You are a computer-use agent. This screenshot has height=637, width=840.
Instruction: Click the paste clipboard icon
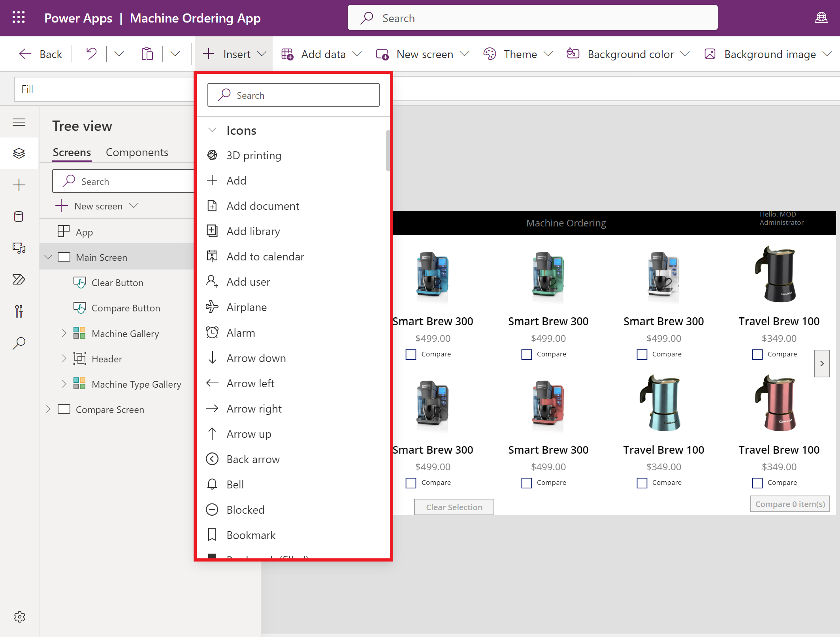[x=147, y=54]
